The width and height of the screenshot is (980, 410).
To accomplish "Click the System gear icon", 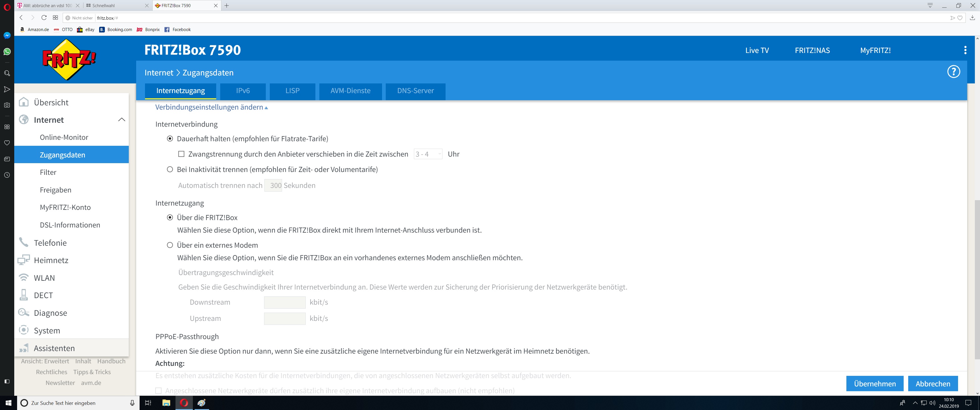I will (24, 330).
